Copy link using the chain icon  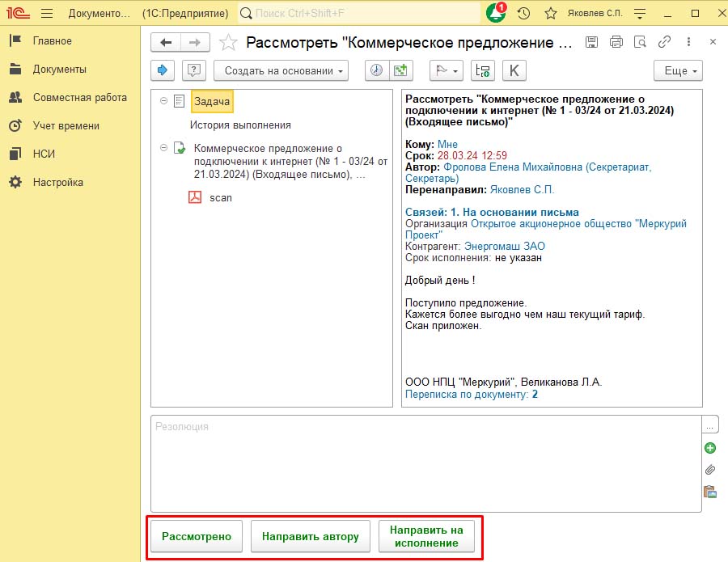tap(665, 42)
